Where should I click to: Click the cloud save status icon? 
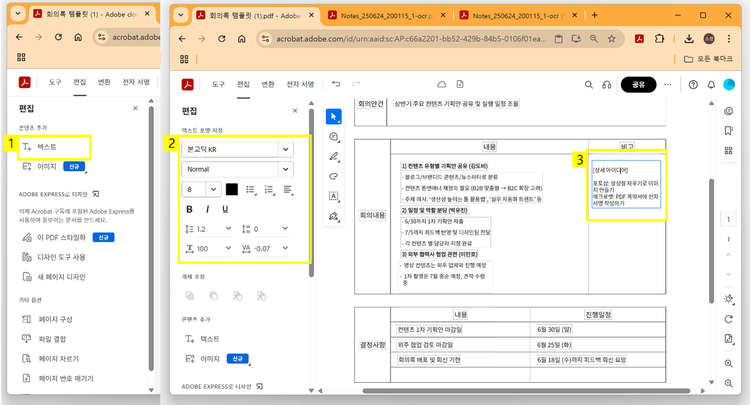point(441,84)
